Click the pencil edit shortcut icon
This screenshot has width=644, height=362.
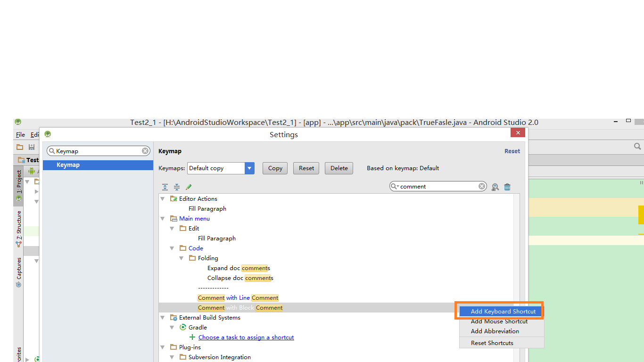point(189,187)
